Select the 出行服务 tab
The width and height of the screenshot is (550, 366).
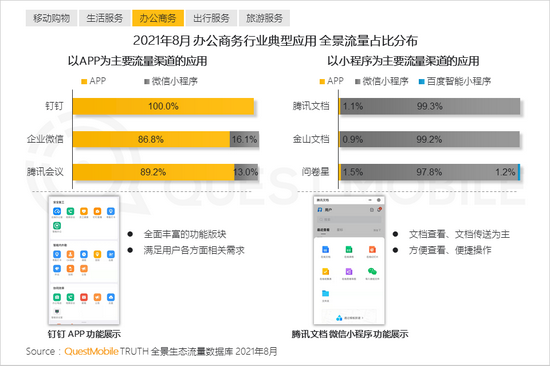(x=211, y=18)
